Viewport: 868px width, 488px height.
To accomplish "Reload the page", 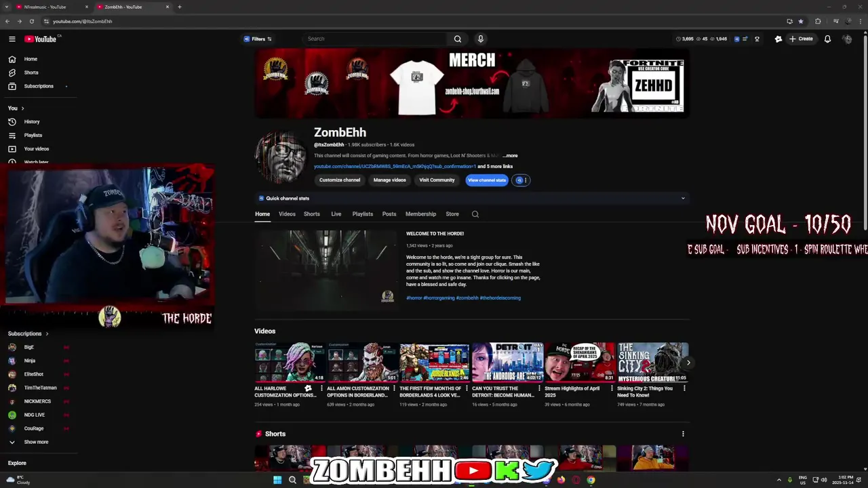I will (x=31, y=21).
